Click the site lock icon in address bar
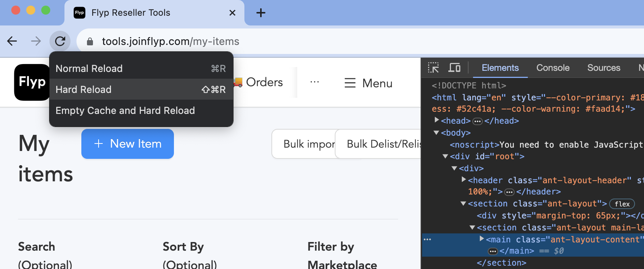 point(90,42)
